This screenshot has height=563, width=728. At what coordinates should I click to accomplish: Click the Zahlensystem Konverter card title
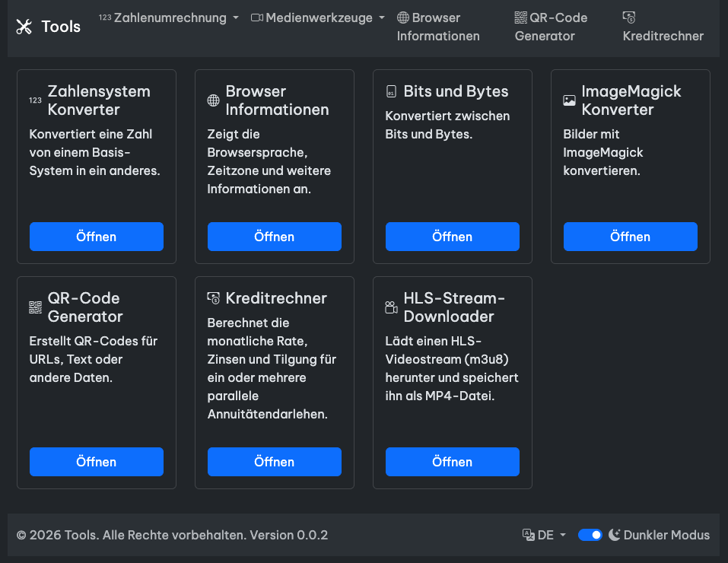point(99,100)
